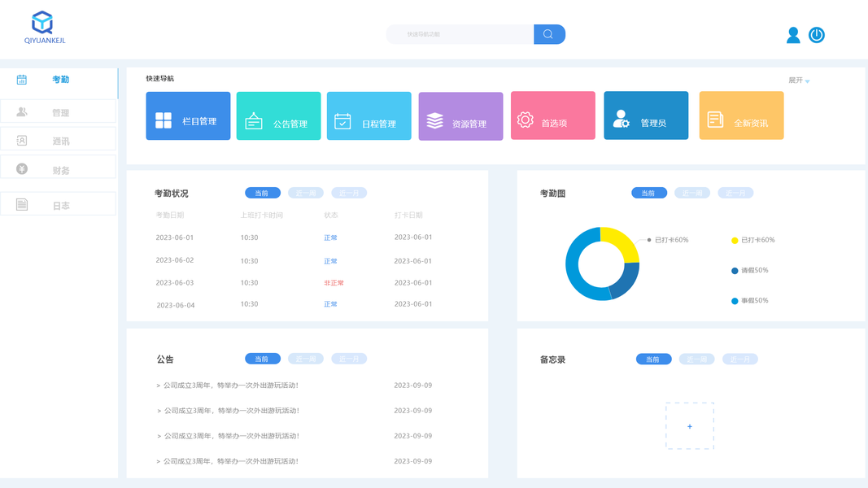The width and height of the screenshot is (868, 488).
Task: Click the 状态 column header
Action: click(331, 216)
